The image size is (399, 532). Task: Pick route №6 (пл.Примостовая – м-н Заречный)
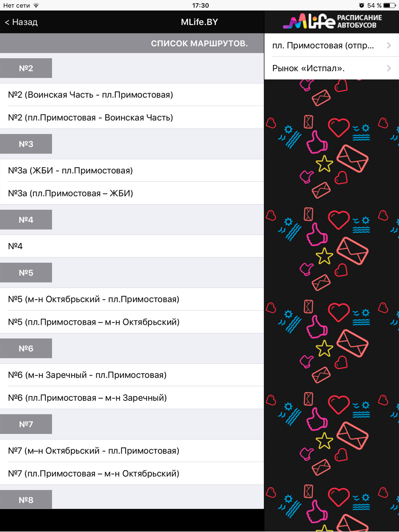[x=132, y=398]
